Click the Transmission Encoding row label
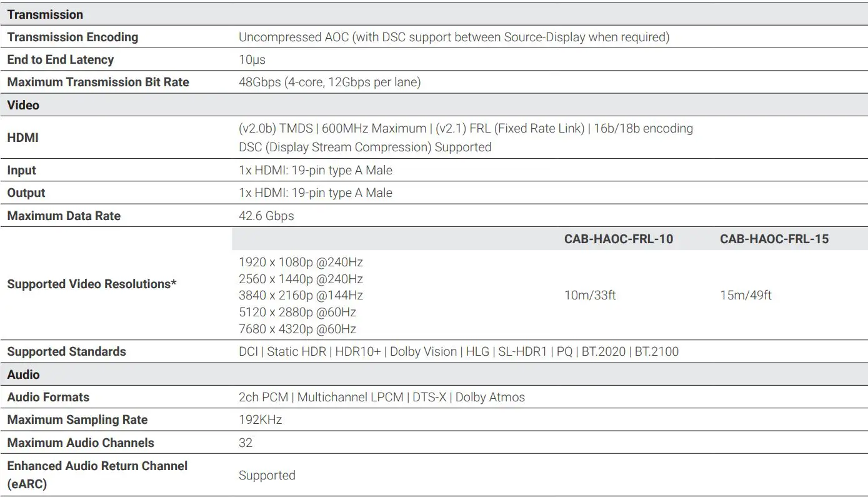 73,36
